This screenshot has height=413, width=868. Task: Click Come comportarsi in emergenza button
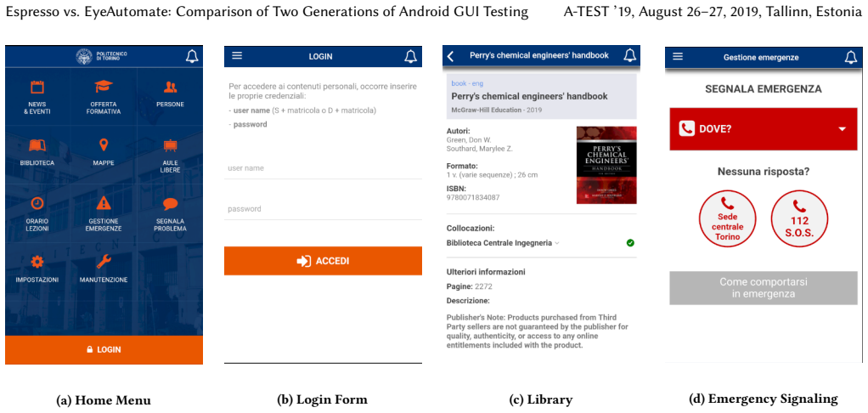click(x=764, y=288)
